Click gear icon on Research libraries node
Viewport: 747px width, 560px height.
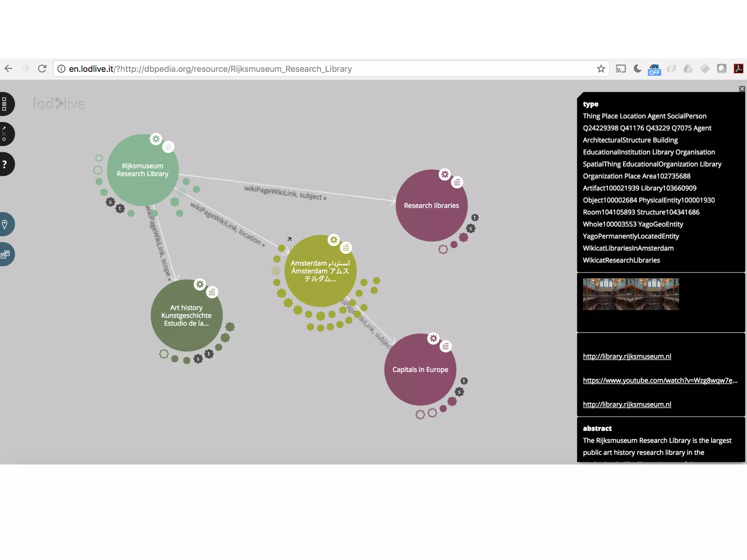(445, 174)
